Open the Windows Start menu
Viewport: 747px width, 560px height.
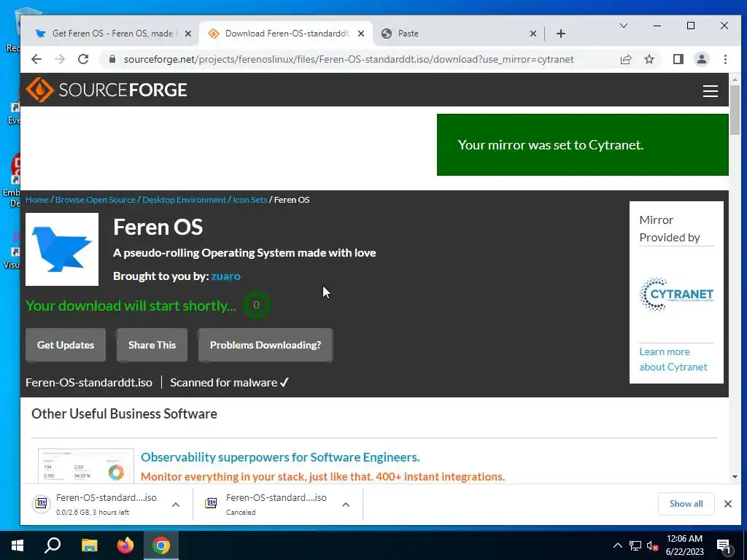[x=18, y=545]
